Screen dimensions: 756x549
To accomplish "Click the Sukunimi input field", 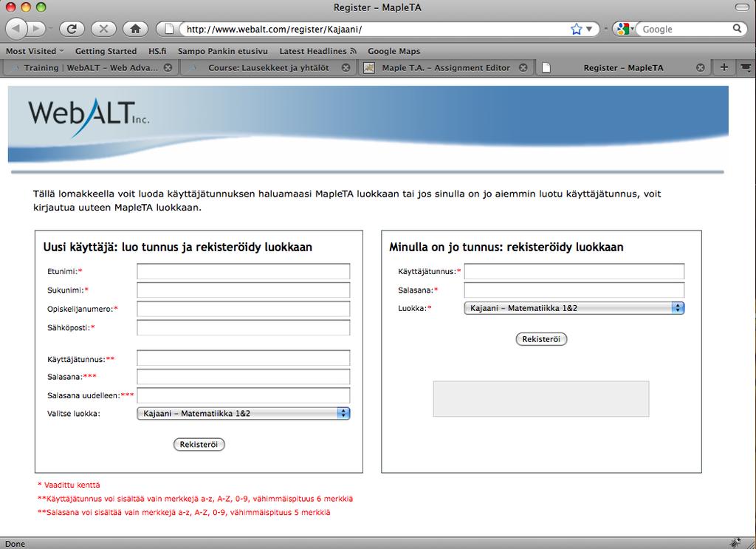I will click(x=244, y=290).
